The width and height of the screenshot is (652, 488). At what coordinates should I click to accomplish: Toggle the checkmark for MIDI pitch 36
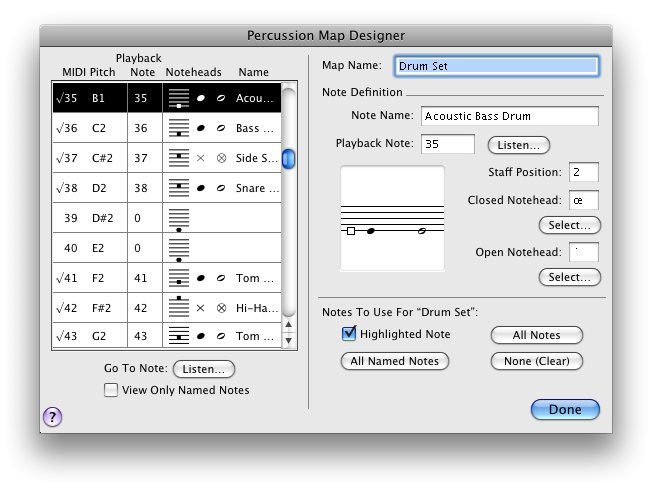[x=59, y=128]
